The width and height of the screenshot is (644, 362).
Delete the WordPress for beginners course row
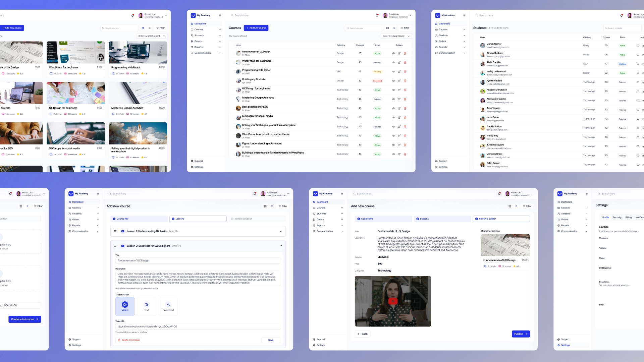click(405, 62)
